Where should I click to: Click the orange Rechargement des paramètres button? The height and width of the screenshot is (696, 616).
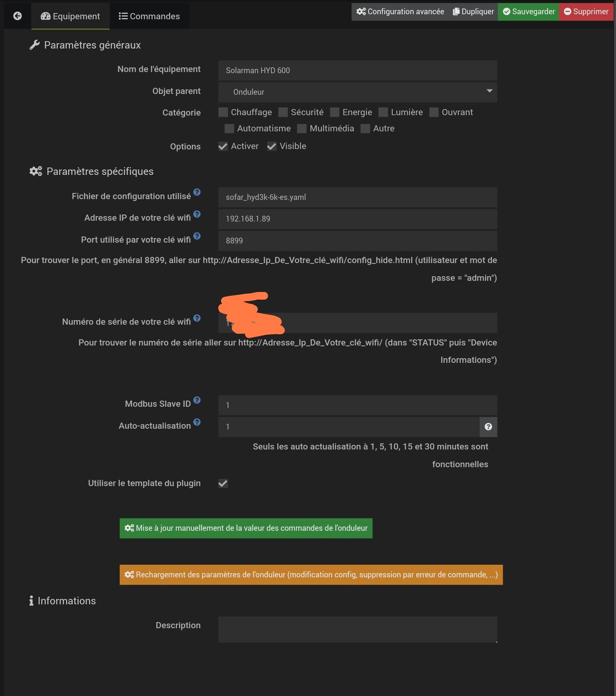click(311, 575)
